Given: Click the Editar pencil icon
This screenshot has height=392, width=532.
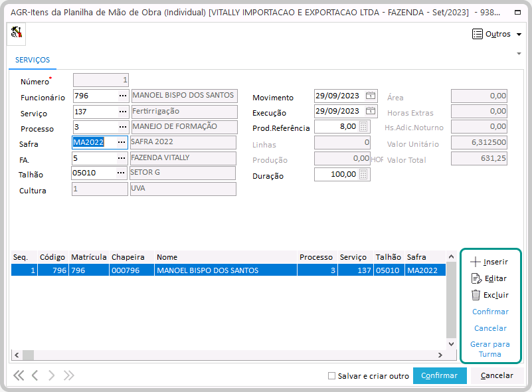Looking at the screenshot, I should click(x=476, y=278).
